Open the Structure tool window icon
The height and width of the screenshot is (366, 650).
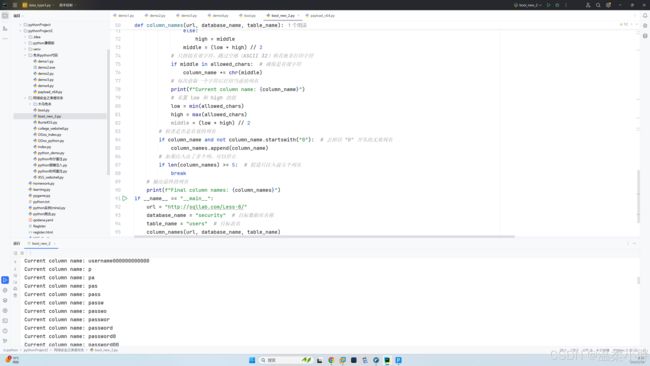5,28
